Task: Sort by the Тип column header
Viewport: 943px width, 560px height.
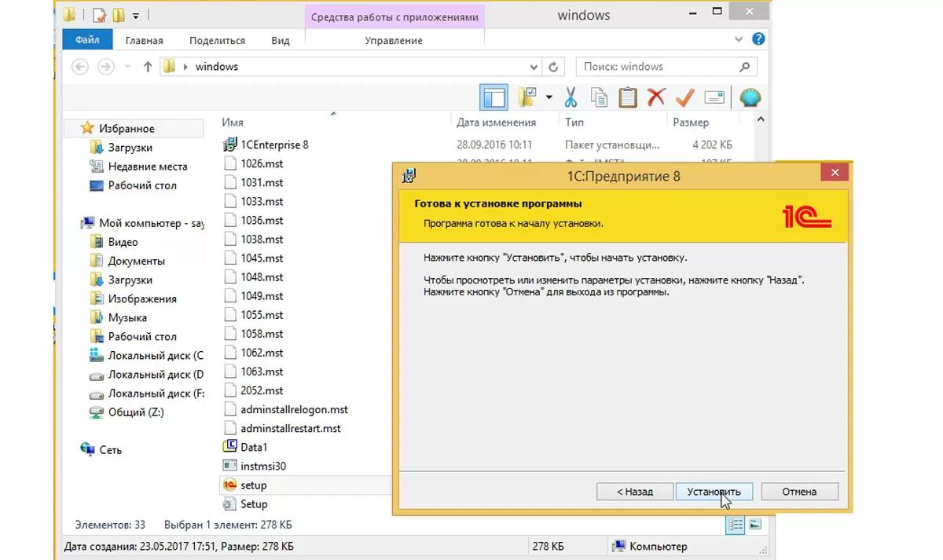Action: click(x=574, y=123)
